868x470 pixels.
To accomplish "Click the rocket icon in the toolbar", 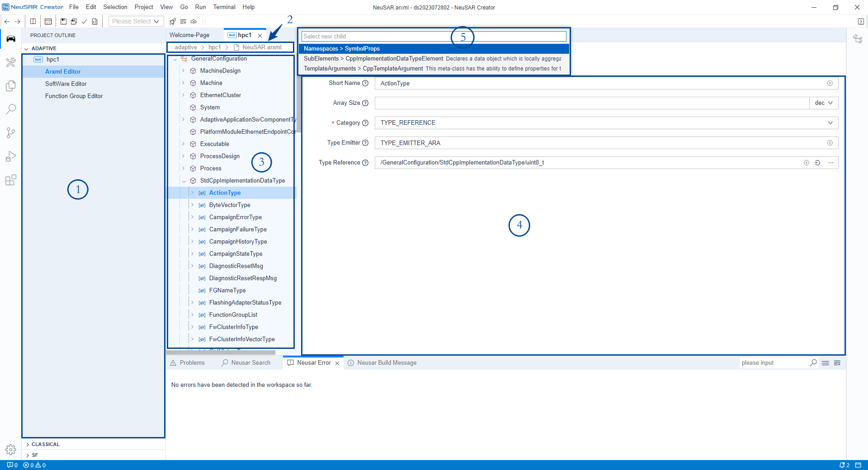I will (172, 21).
